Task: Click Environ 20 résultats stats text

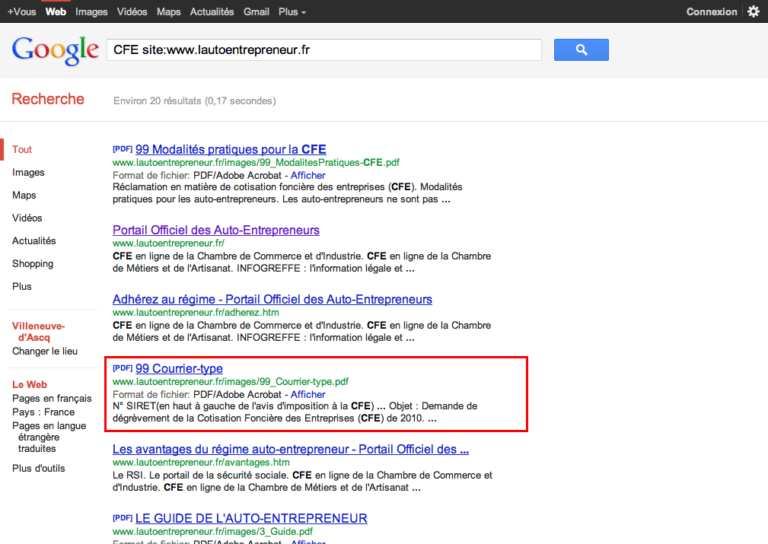Action: [x=194, y=101]
